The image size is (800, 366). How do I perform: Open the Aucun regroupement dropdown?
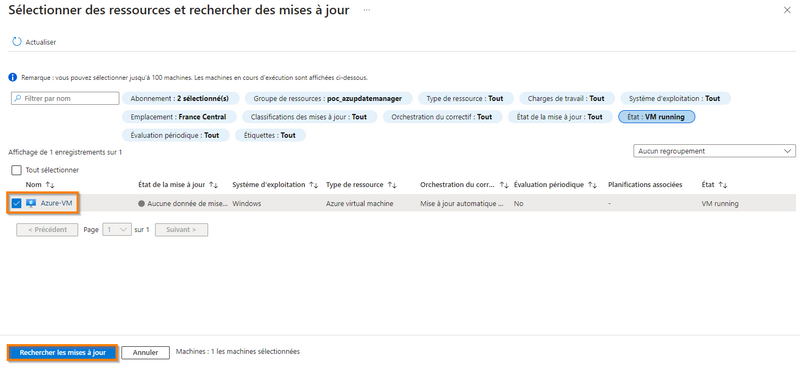tap(714, 151)
